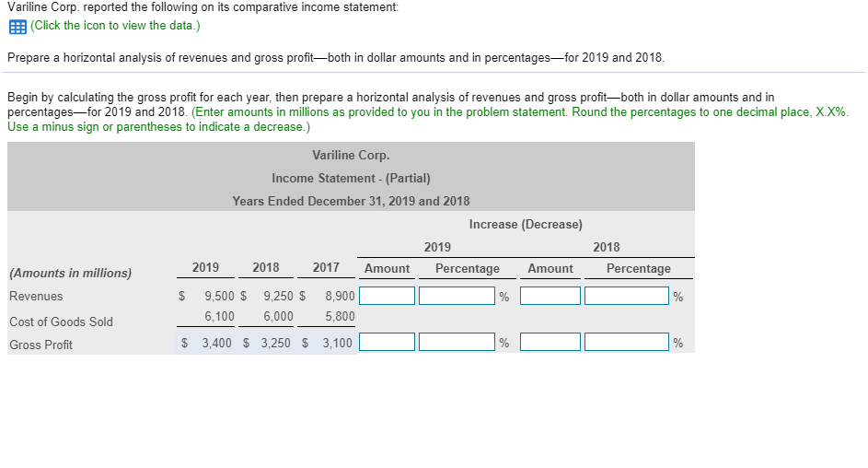Select 2018 Gross Profit value 3,250
The height and width of the screenshot is (468, 868).
275,343
